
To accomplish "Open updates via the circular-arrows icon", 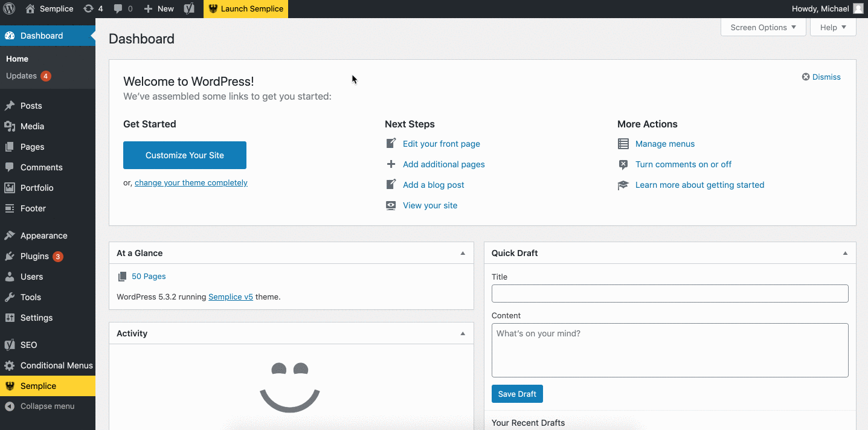I will (x=88, y=8).
